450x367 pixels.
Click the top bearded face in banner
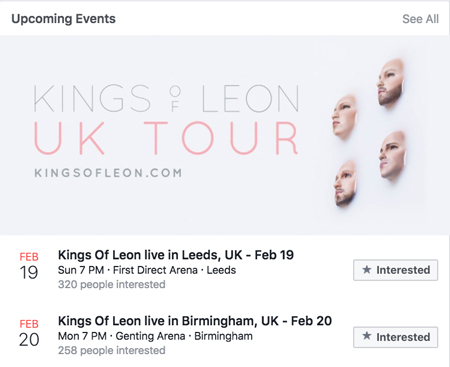coord(391,82)
